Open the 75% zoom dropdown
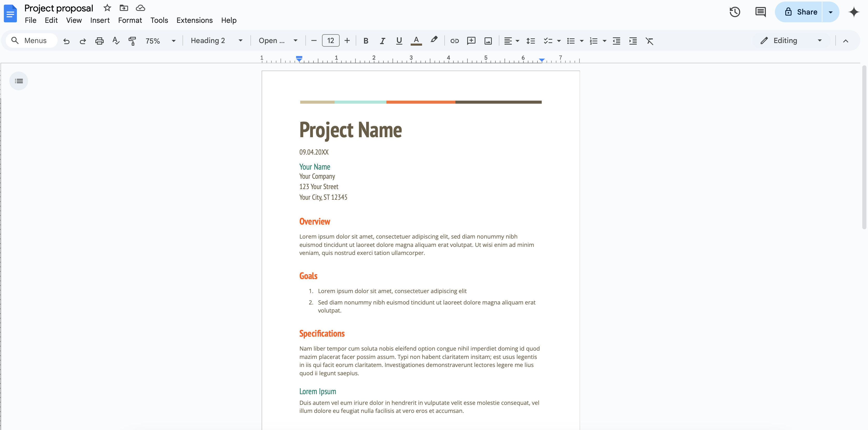The height and width of the screenshot is (430, 868). [160, 41]
